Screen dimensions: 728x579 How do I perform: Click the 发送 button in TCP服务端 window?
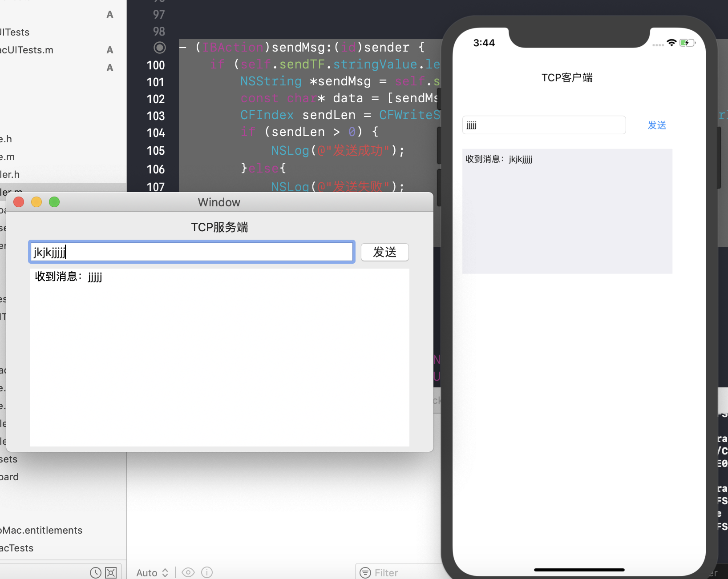pos(384,252)
